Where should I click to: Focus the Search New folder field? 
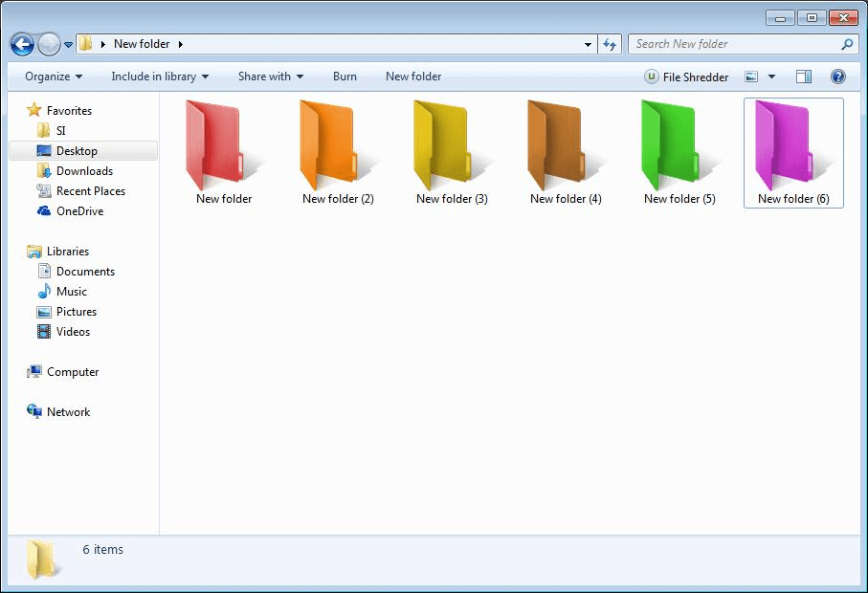(x=742, y=44)
